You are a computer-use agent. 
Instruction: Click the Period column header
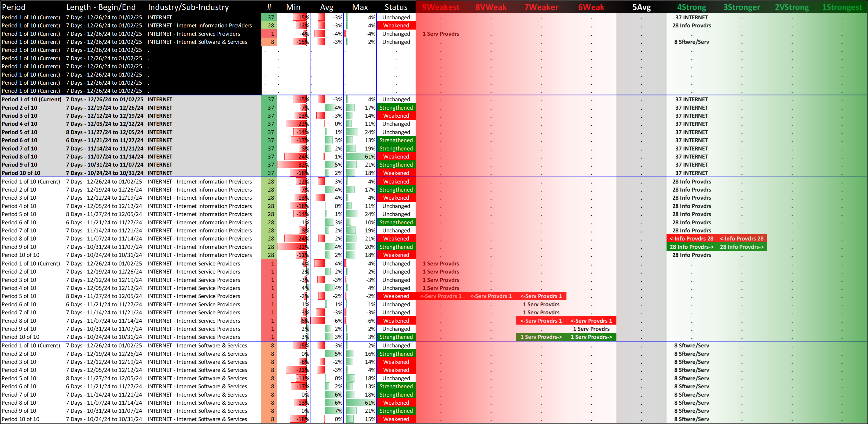point(14,7)
